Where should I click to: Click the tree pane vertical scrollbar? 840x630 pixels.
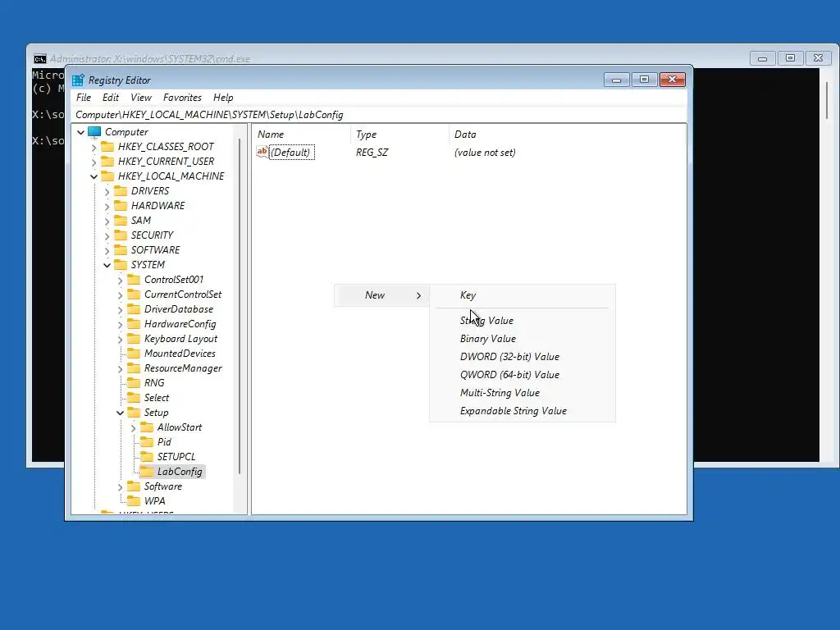240,307
